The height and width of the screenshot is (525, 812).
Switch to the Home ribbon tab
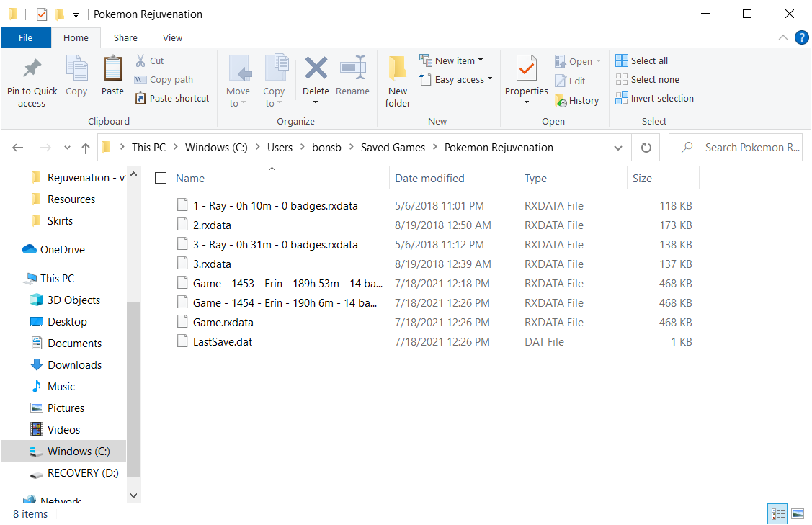(76, 37)
